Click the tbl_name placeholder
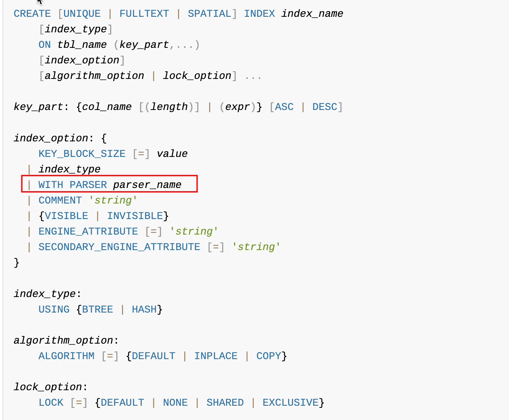The image size is (509, 420). 82,45
